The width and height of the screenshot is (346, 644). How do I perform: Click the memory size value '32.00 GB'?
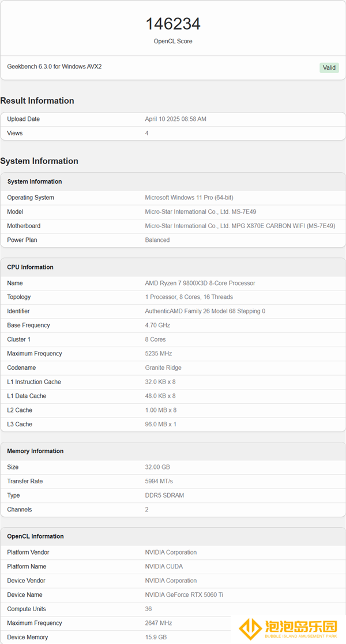point(157,467)
